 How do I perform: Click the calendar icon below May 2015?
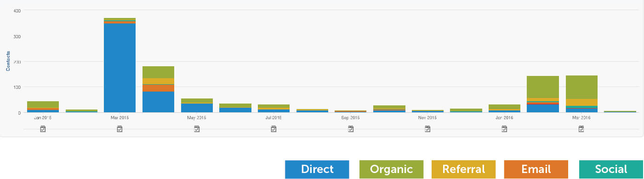point(197,129)
